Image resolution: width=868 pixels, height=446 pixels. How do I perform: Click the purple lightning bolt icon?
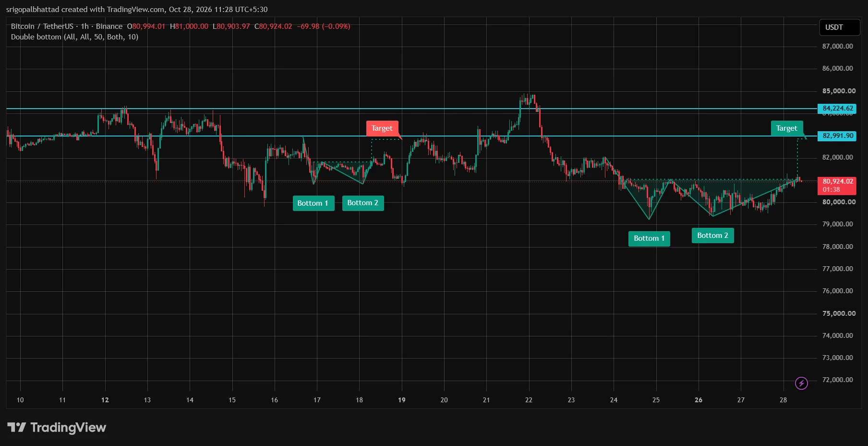click(801, 383)
